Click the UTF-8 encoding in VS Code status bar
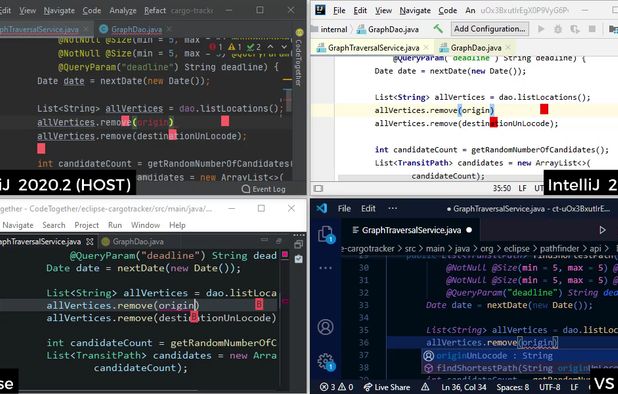Screen dimensions: 618x394 coord(550,387)
